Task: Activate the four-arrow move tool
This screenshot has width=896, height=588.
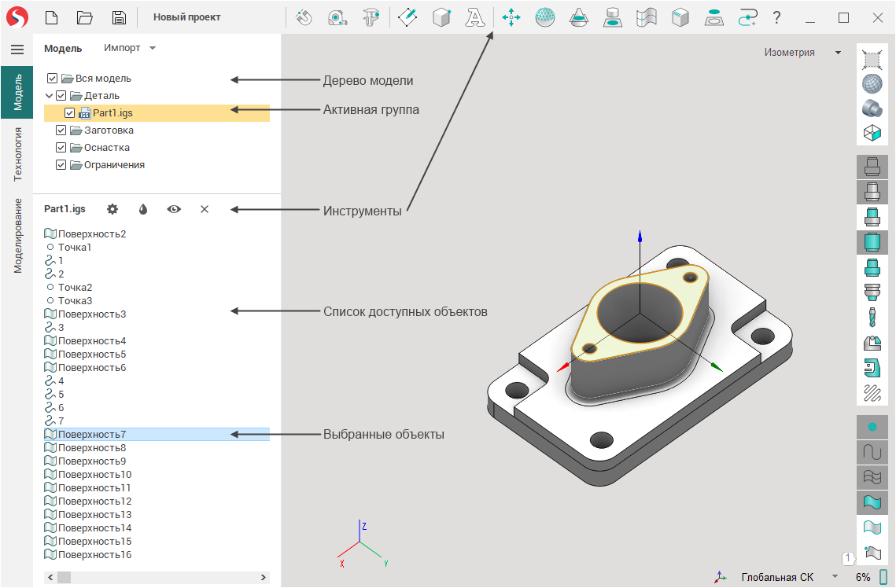Action: [511, 17]
